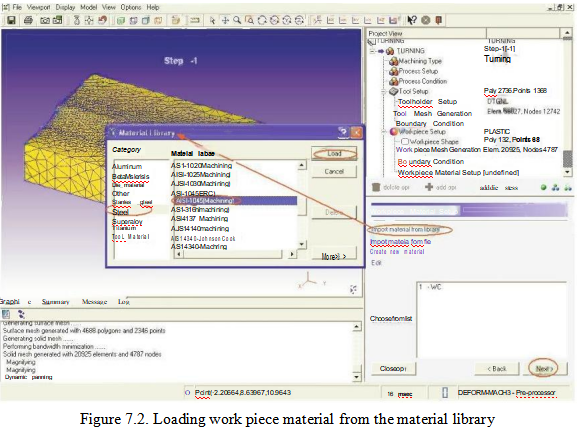Screen dimensions: 578x429
Task: Click the material list horizontal scrollbar
Action: [235, 254]
